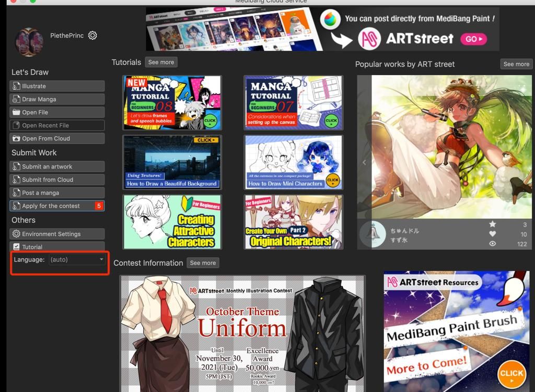Click the user profile avatar picture
535x392 pixels.
point(29,42)
